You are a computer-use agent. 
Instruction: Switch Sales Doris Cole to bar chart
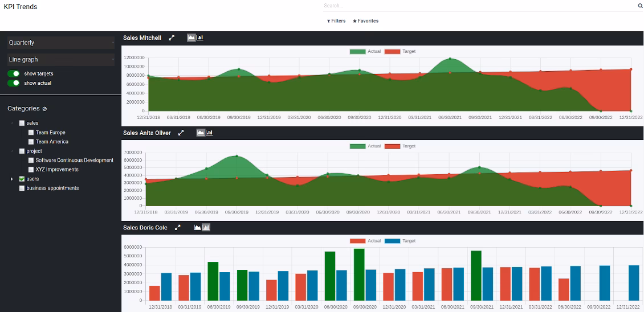coord(206,227)
